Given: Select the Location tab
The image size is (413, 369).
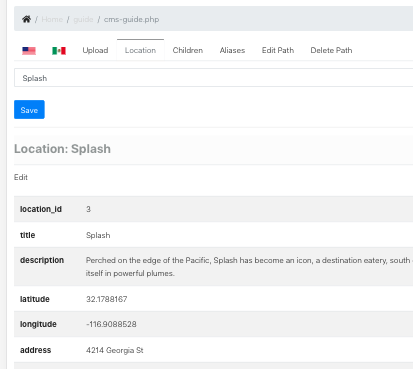Looking at the screenshot, I should click(x=140, y=50).
